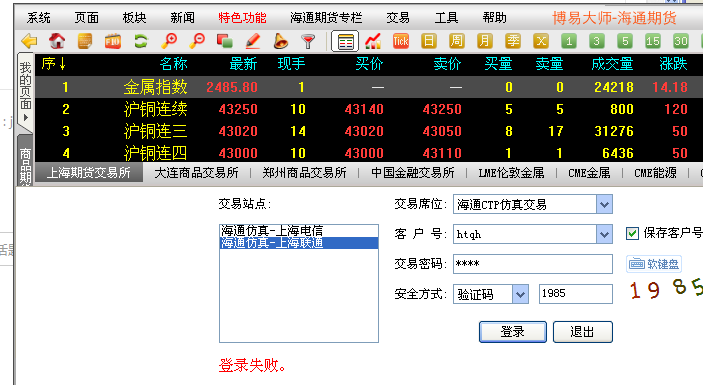Click the zoom out magnifier icon

coord(197,41)
